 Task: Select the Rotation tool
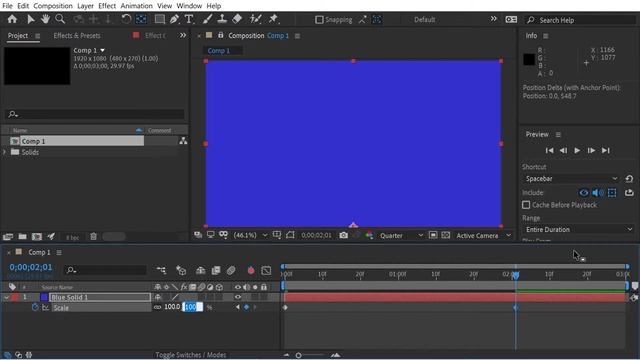pyautogui.click(x=126, y=19)
